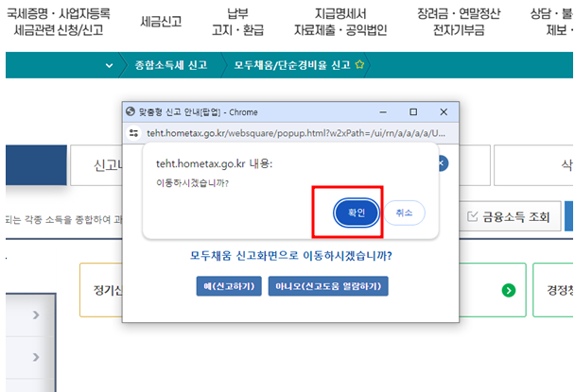Image resolution: width=575 pixels, height=392 pixels.
Task: Open 금융소득 조회 button
Action: [510, 216]
